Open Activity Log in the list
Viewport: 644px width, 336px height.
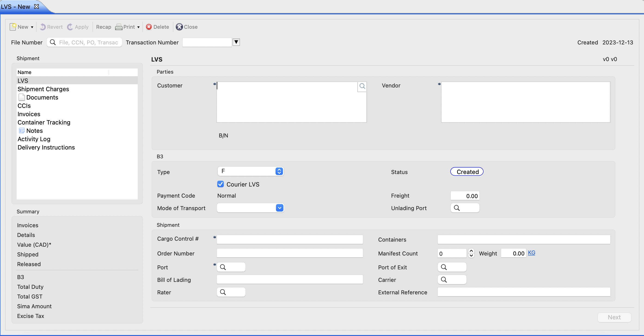77,139
